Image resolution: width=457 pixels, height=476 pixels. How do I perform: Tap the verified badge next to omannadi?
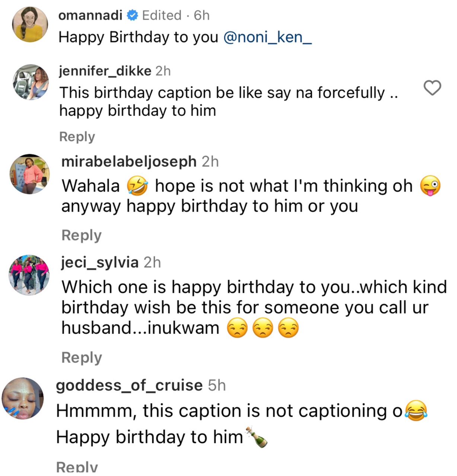point(132,16)
